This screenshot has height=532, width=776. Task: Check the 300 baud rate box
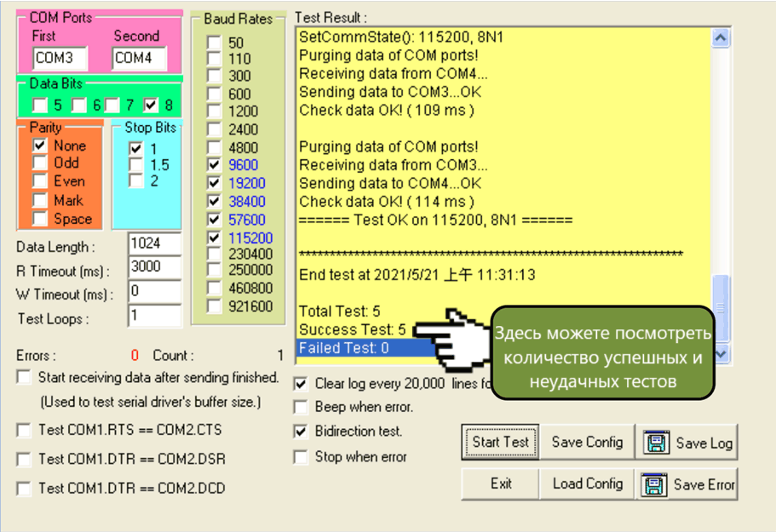214,76
